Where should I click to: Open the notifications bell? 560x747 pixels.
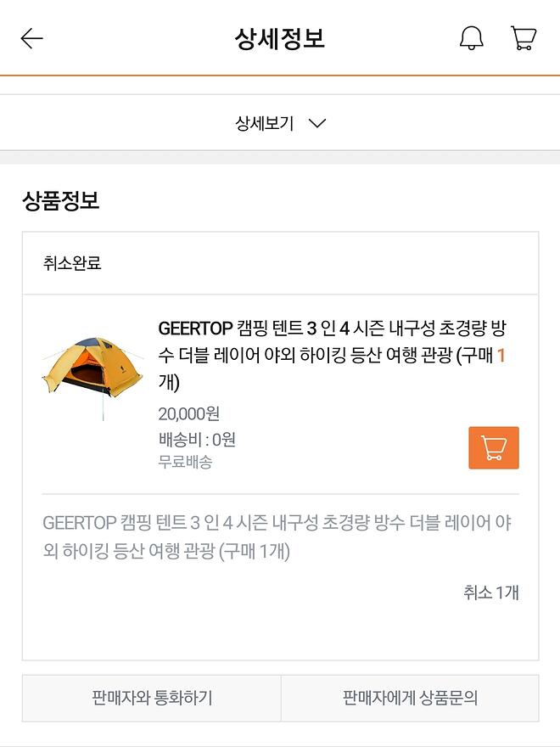[x=471, y=39]
